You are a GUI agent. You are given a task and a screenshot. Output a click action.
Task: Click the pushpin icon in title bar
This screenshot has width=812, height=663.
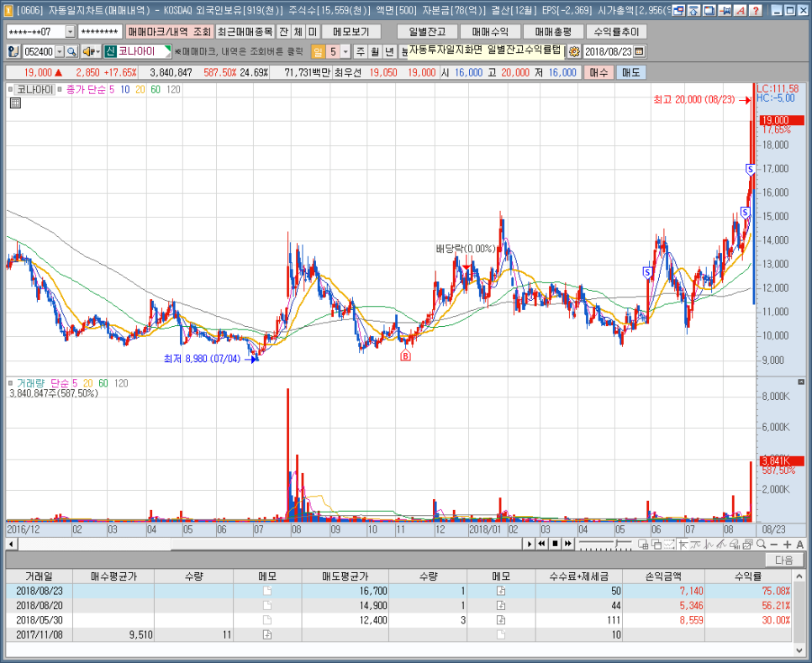coord(725,10)
